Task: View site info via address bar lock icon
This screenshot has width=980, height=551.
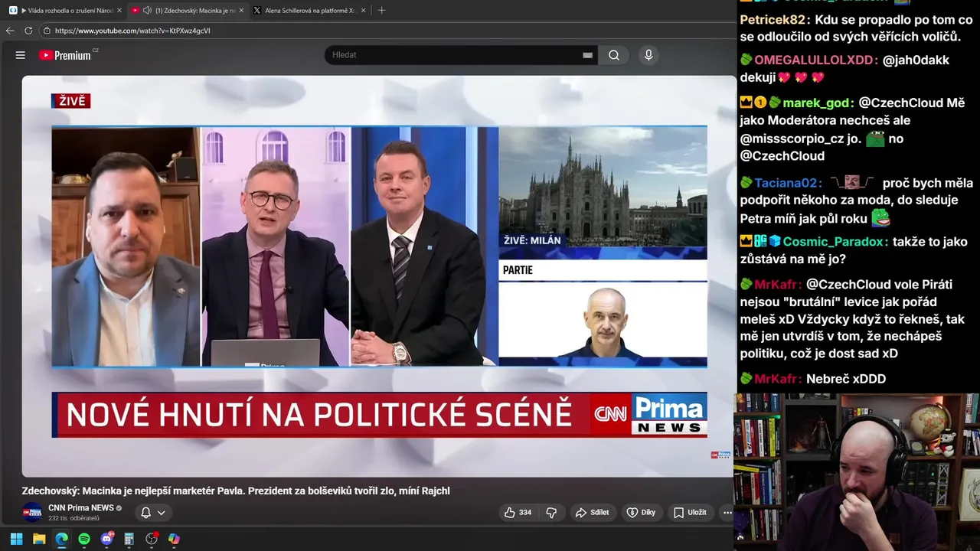Action: (x=47, y=31)
